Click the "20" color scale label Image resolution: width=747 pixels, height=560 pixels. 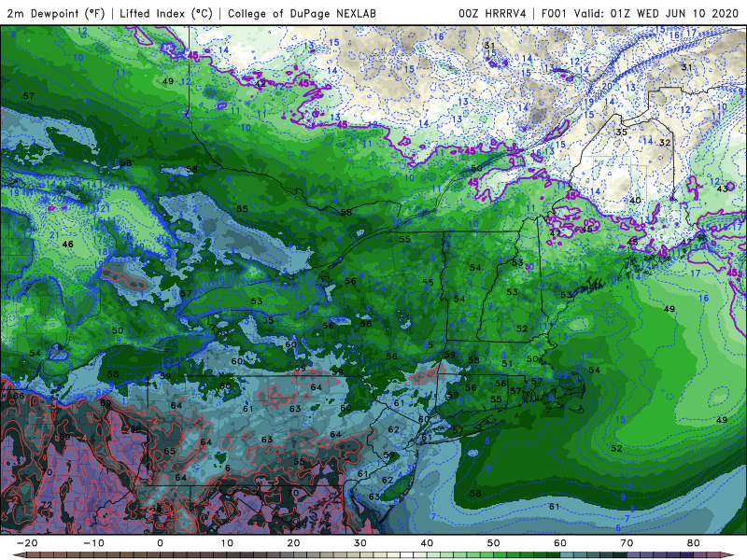coord(293,543)
